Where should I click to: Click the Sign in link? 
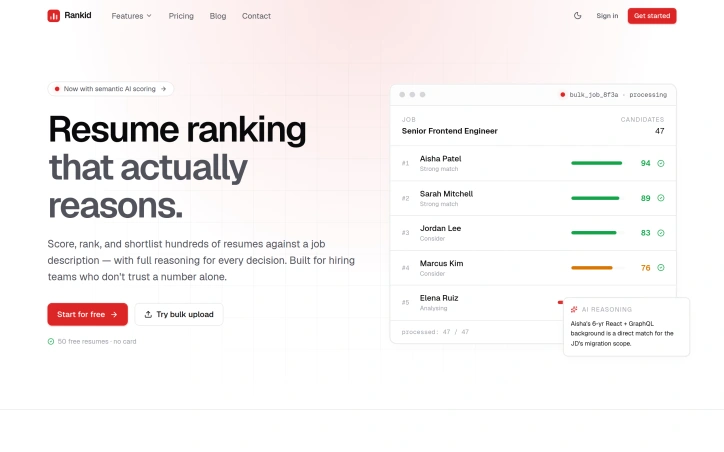[x=607, y=16]
